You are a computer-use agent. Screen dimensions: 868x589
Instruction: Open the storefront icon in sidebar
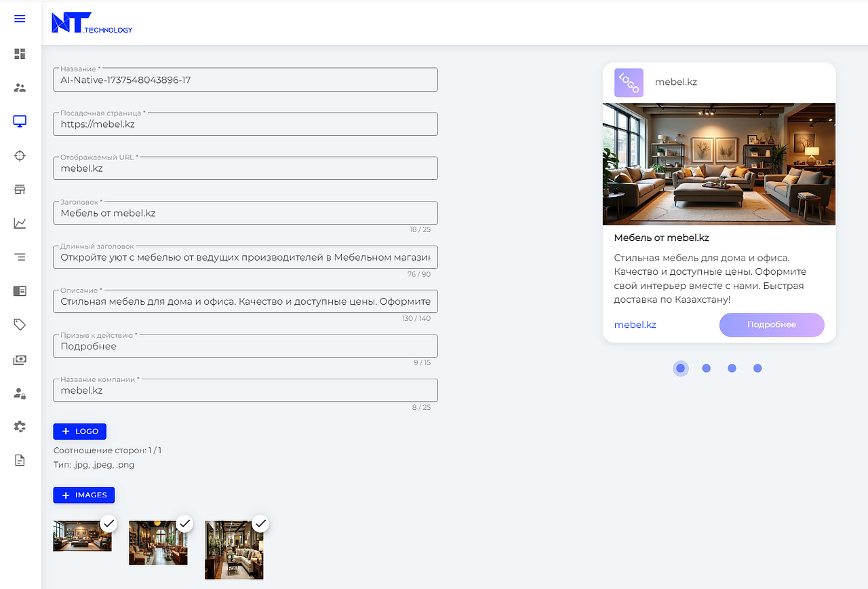tap(20, 189)
